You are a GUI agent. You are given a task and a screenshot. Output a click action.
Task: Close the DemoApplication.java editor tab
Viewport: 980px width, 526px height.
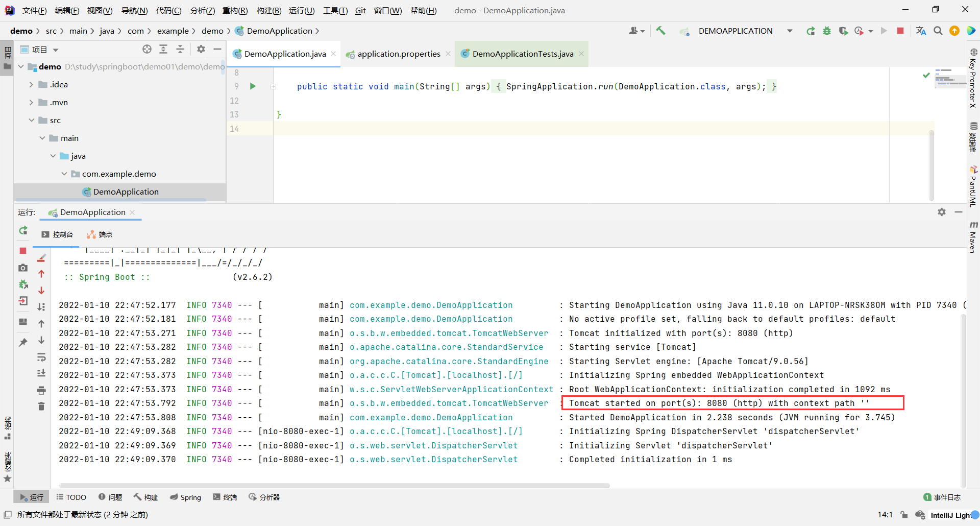point(333,54)
